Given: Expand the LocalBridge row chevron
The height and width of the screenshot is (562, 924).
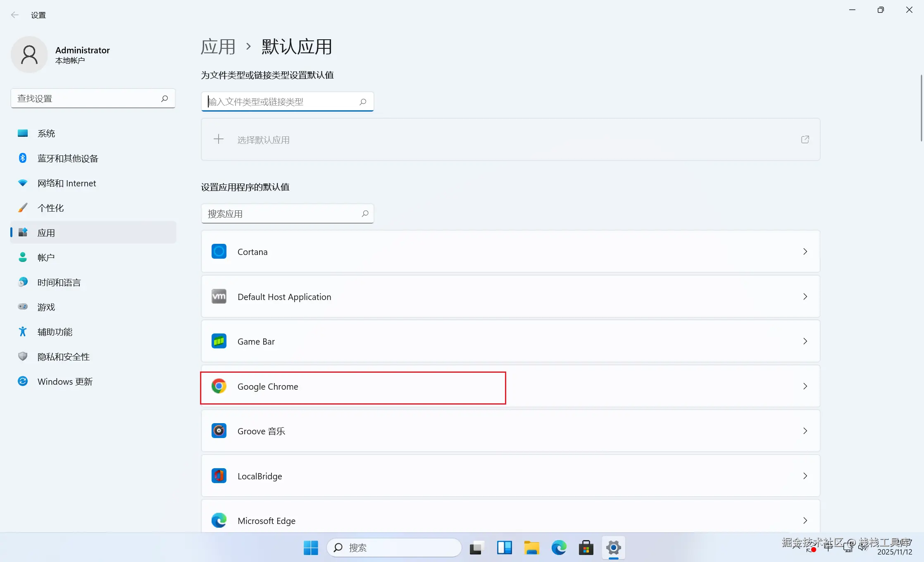Looking at the screenshot, I should (x=805, y=476).
